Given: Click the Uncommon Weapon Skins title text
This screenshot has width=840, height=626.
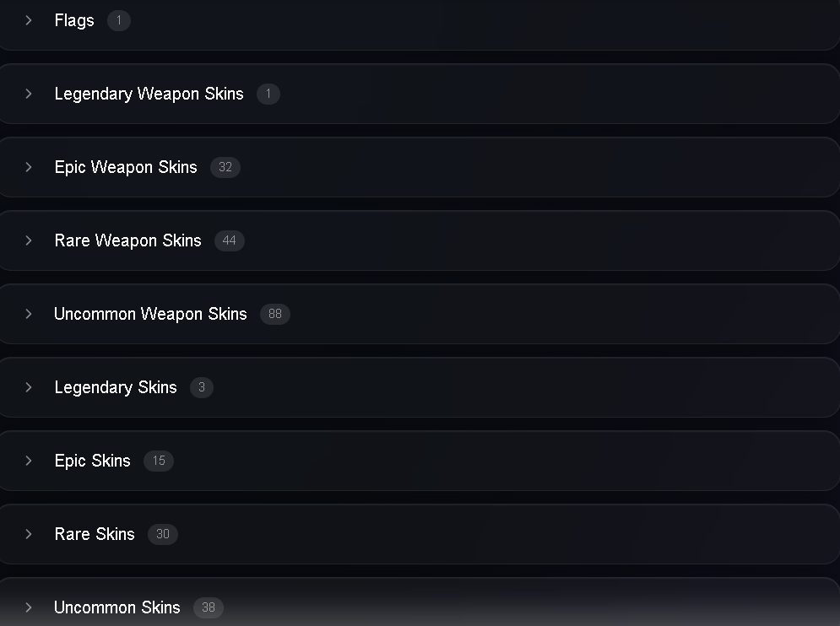Looking at the screenshot, I should [x=150, y=314].
